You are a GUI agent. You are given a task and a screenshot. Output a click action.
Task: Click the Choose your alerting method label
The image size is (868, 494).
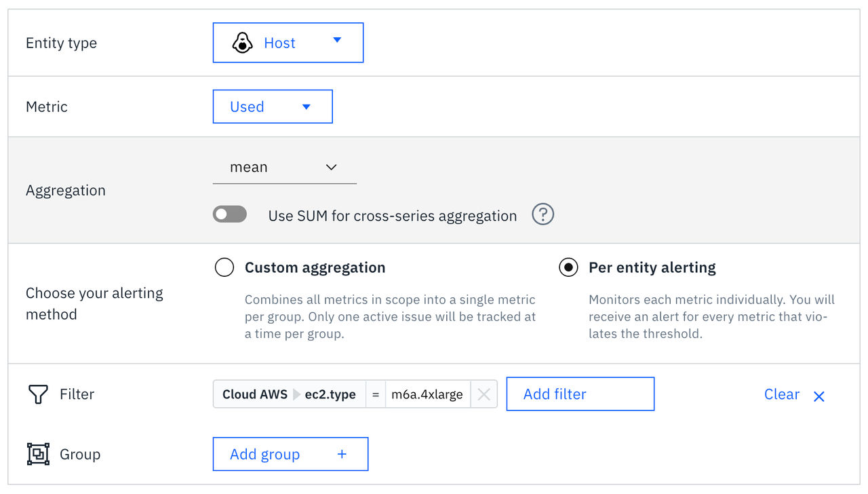tap(94, 303)
